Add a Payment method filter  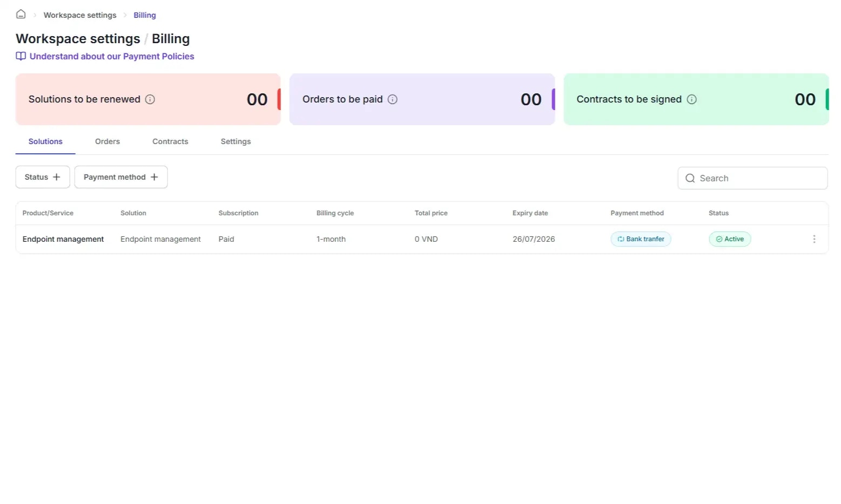121,177
